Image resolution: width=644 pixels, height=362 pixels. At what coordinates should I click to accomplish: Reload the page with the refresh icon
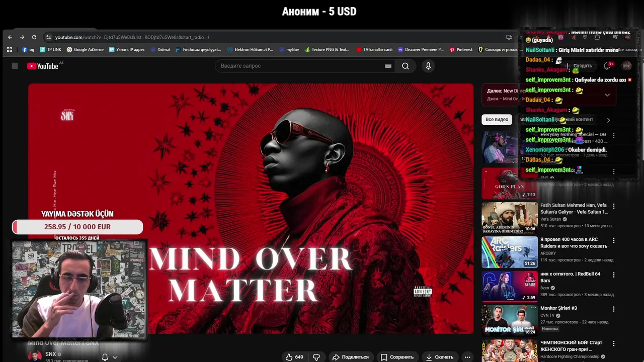click(x=34, y=37)
